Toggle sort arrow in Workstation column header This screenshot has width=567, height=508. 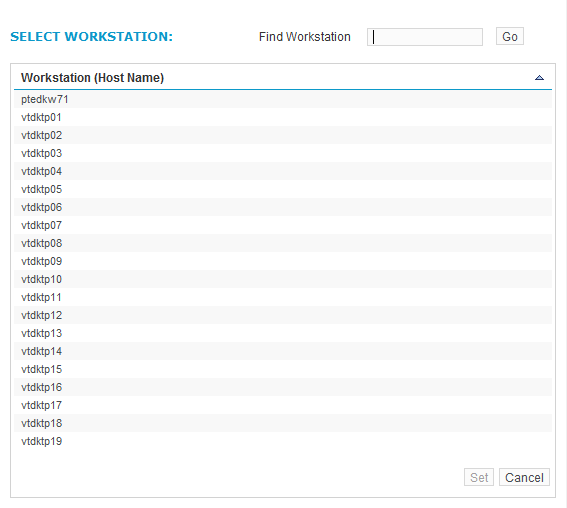point(539,78)
